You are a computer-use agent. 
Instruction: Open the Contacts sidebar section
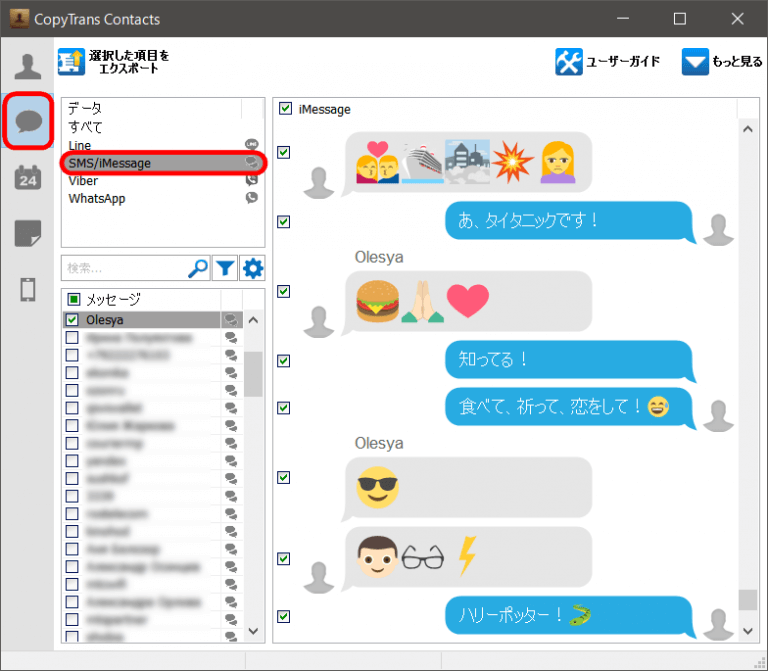click(28, 66)
